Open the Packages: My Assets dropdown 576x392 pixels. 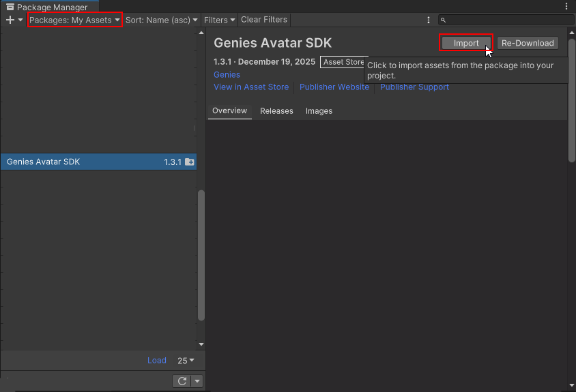click(x=74, y=20)
